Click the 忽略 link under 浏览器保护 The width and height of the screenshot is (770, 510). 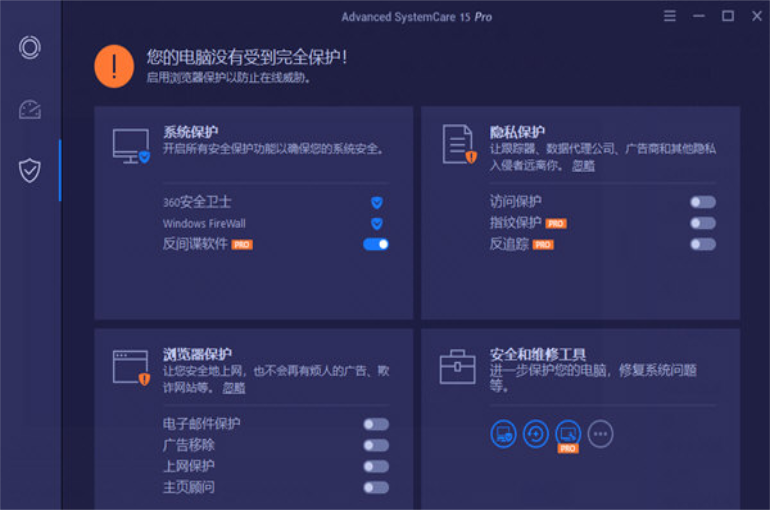coord(234,388)
